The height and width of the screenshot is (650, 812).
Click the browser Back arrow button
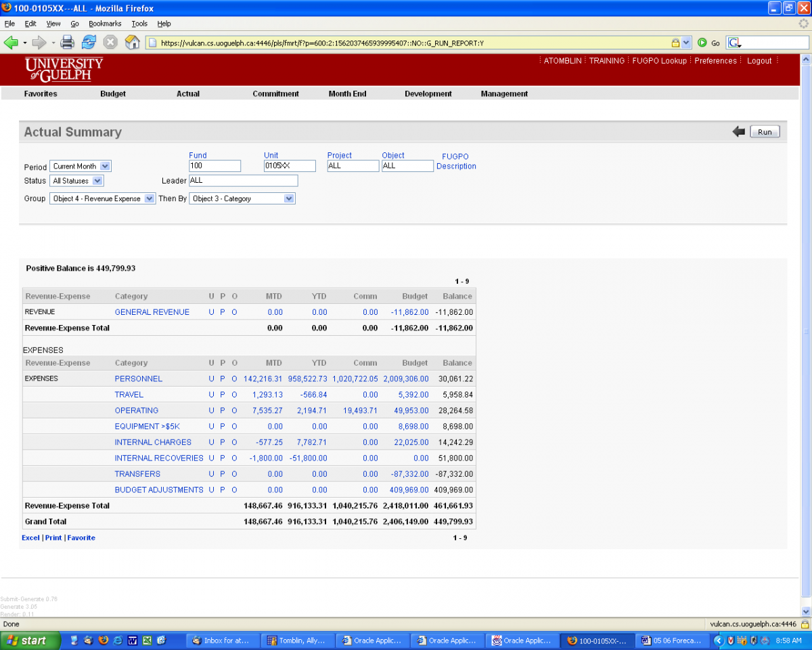tap(11, 43)
